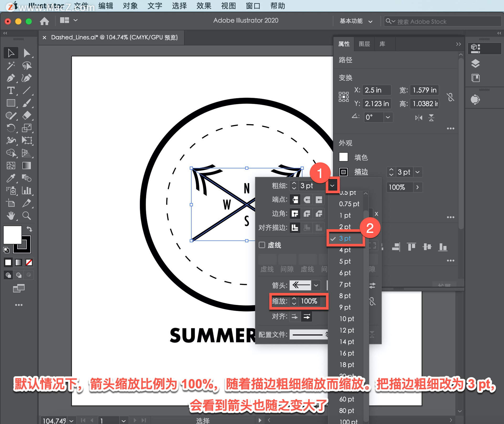Flip horizontally in Transform section
This screenshot has height=424, width=504.
pos(419,117)
